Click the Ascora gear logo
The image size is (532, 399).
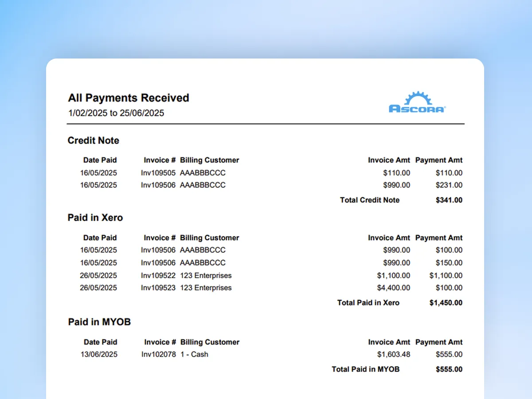pos(417,102)
